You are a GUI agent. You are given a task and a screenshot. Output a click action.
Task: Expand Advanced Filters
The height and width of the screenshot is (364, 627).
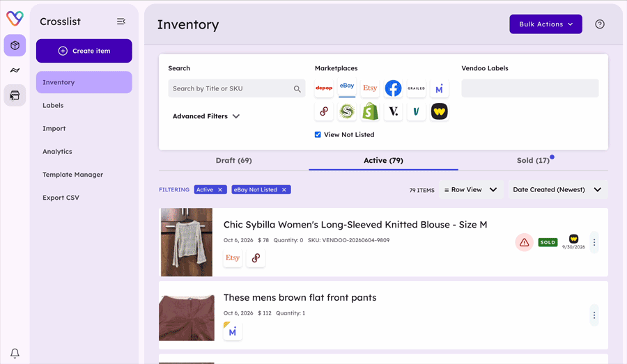[206, 116]
